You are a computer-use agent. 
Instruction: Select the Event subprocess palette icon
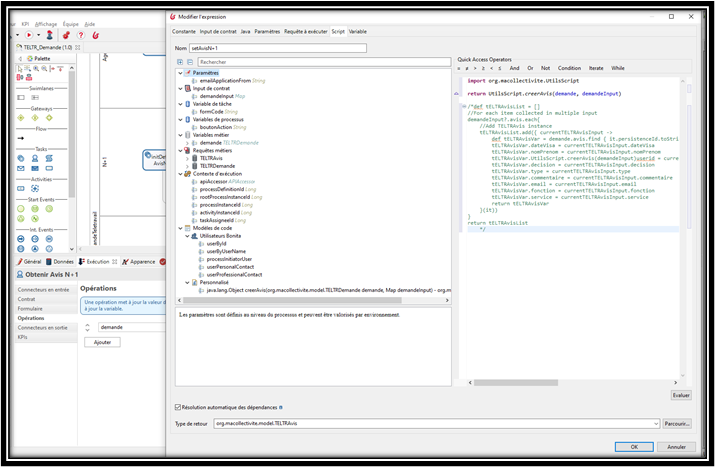(35, 188)
